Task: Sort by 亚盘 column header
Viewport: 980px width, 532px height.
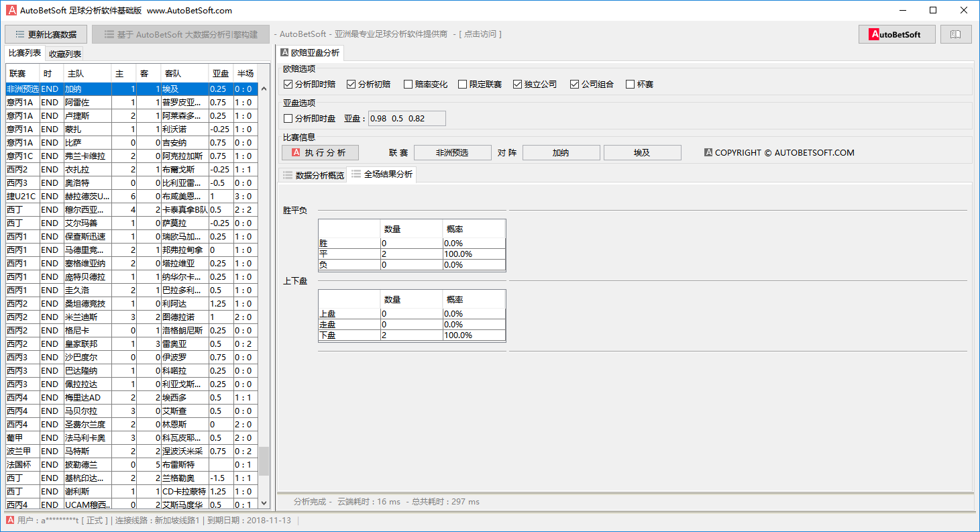Action: (221, 73)
